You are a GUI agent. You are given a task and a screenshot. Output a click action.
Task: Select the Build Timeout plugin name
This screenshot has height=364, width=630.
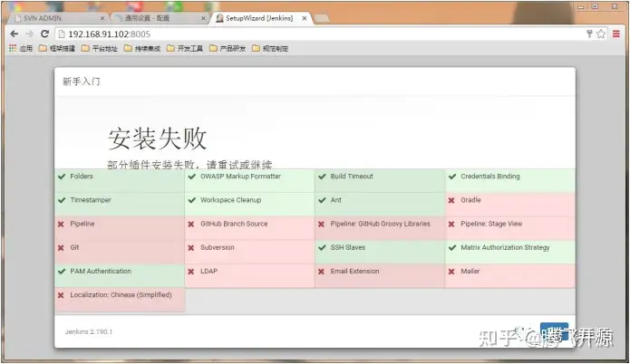(x=352, y=177)
